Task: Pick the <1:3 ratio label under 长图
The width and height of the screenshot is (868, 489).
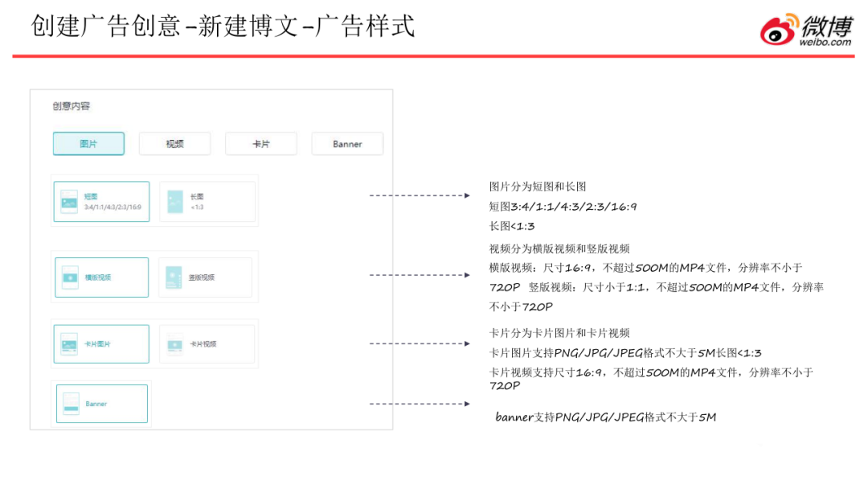Action: click(197, 208)
